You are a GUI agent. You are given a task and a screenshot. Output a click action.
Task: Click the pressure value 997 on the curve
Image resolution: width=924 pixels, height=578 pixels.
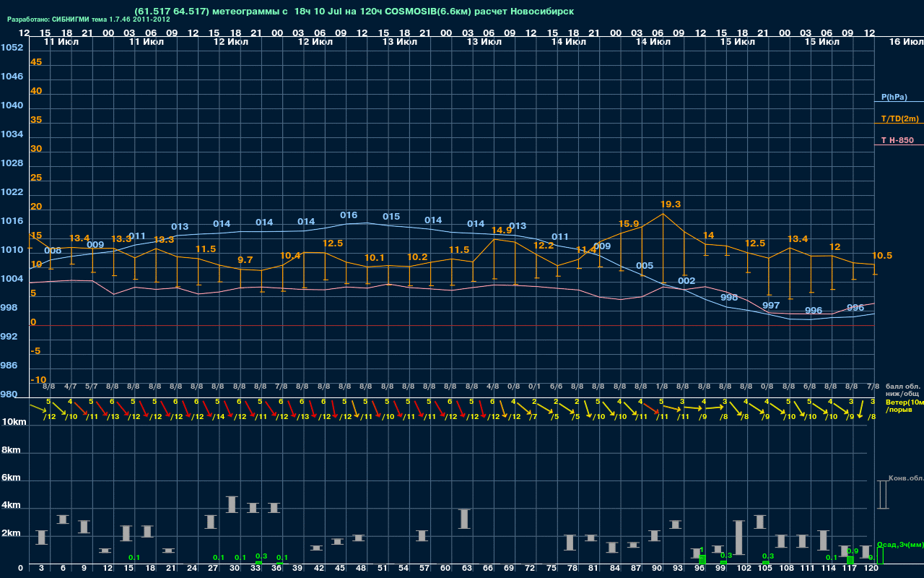pos(771,306)
